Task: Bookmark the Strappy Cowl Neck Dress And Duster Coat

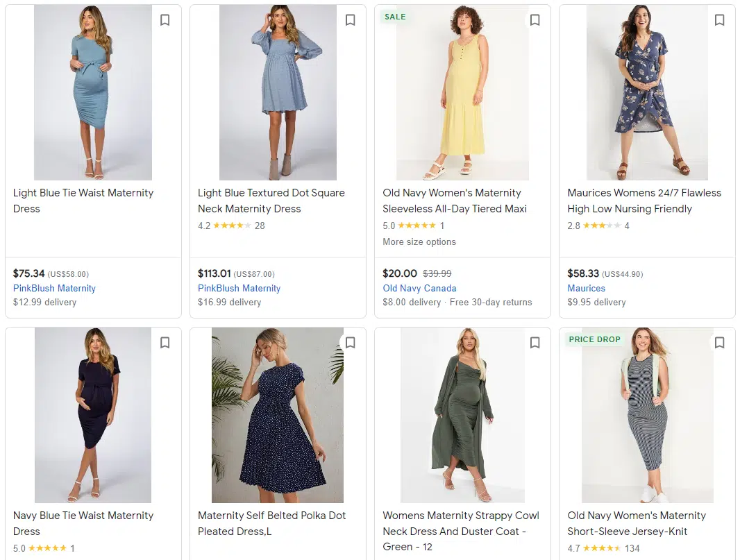Action: click(x=535, y=343)
